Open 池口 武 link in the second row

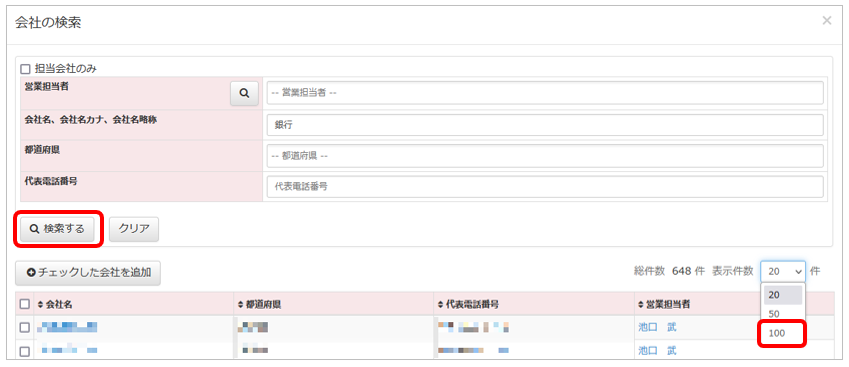(657, 351)
